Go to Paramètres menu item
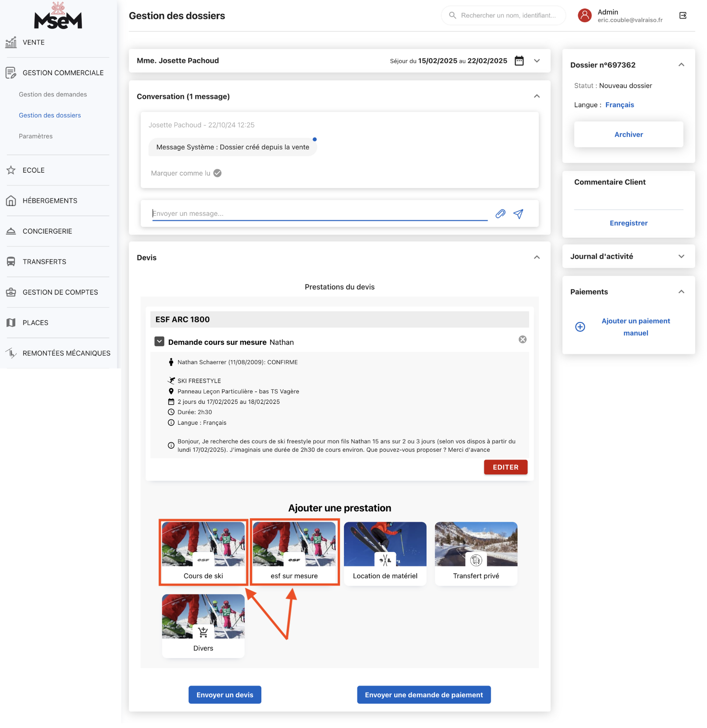 point(36,136)
